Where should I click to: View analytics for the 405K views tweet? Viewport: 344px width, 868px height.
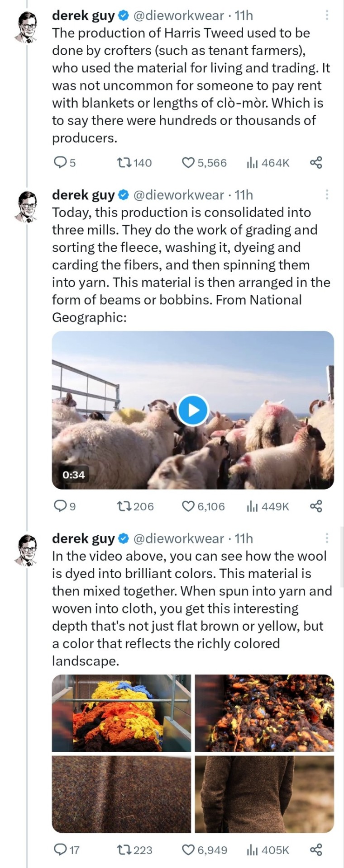[x=252, y=850]
